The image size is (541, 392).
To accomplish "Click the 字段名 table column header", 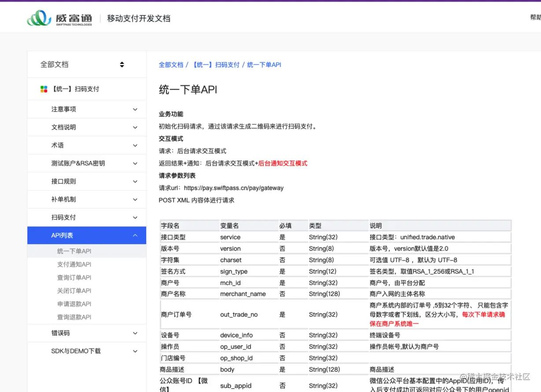I will point(189,226).
